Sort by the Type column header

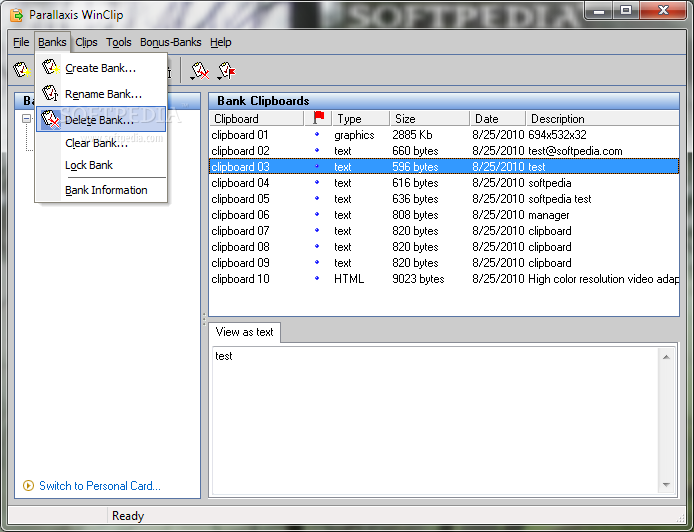(x=361, y=119)
